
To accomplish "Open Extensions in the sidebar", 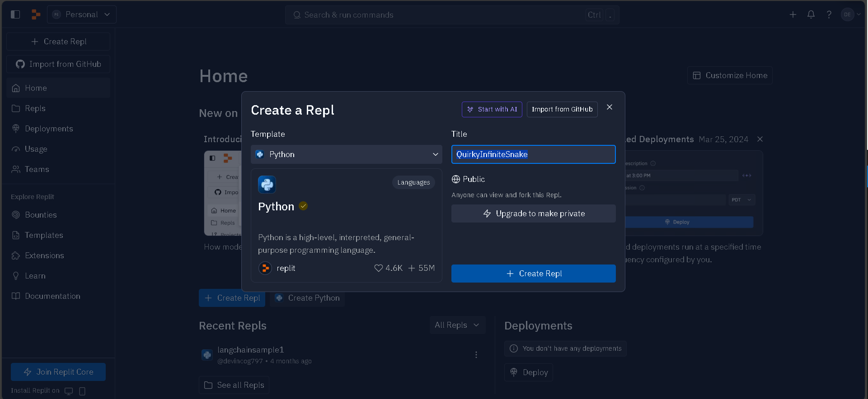I will (58, 255).
